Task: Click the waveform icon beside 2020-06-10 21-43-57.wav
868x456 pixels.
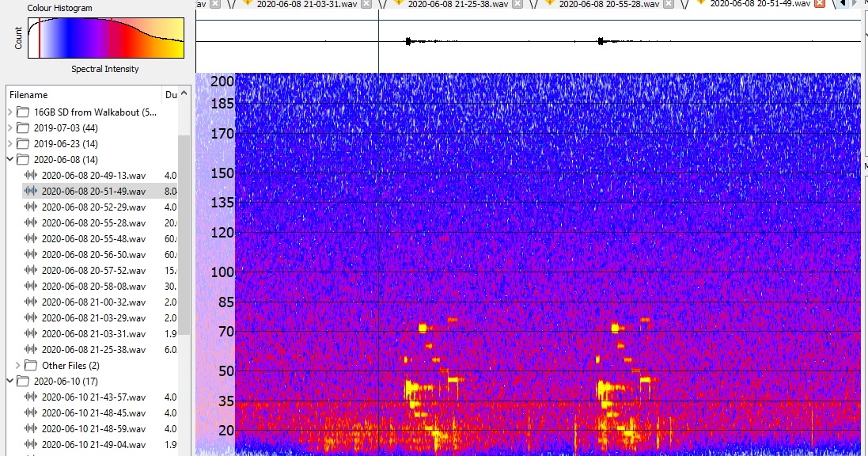Action: pos(29,397)
